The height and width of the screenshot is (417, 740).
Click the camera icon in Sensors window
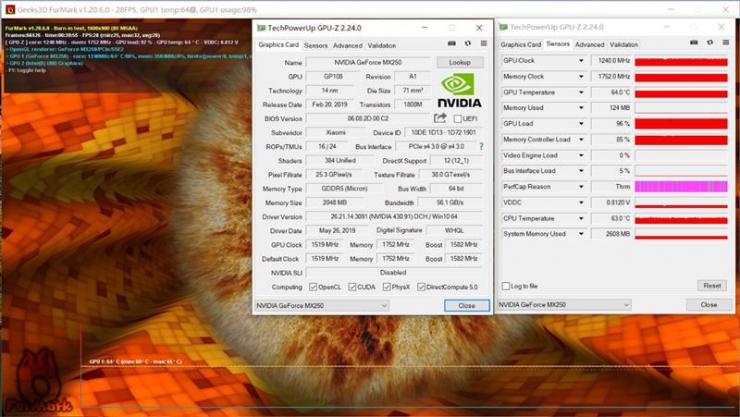[694, 42]
